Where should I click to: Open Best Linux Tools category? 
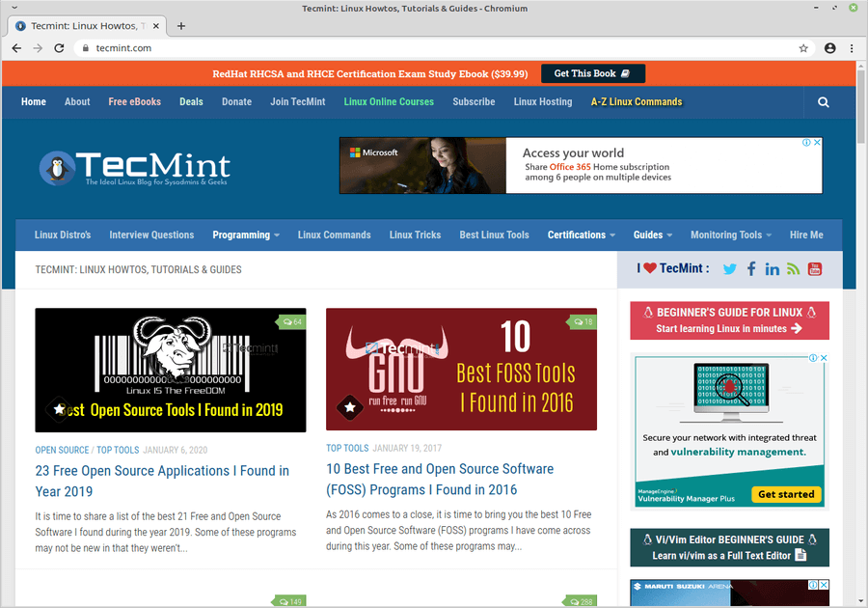point(495,235)
